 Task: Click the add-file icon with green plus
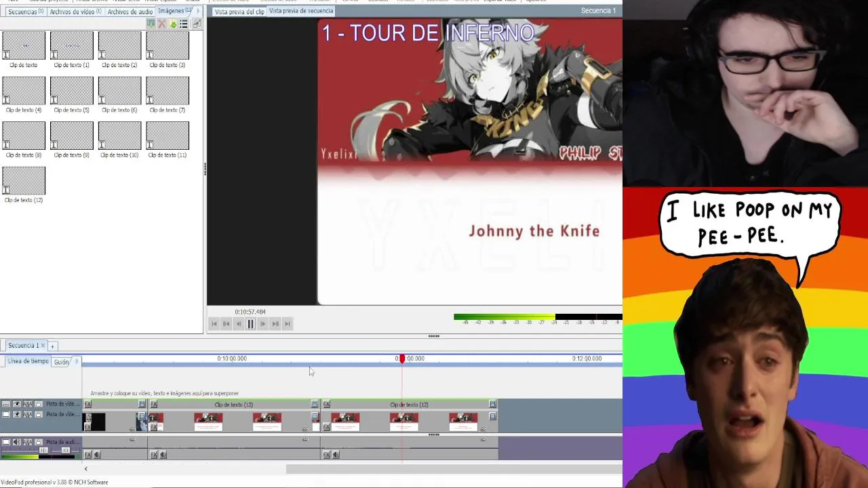tap(173, 24)
